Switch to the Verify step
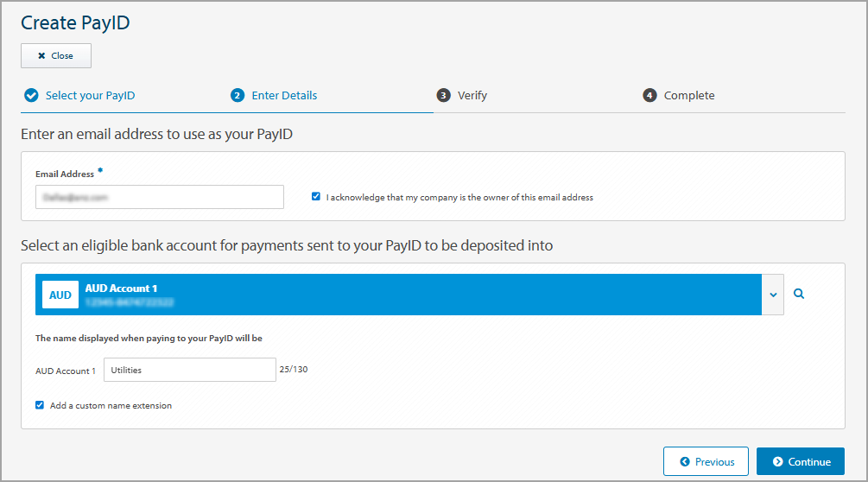 (x=472, y=96)
